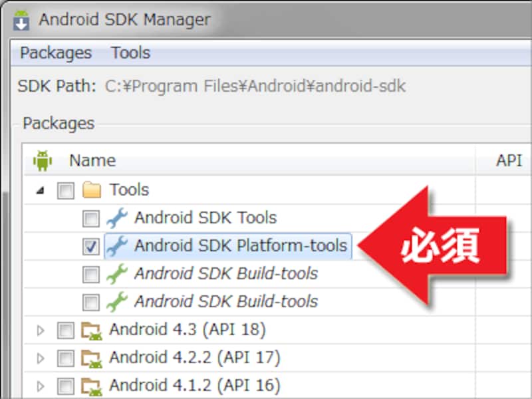Expand the Android 4.1.2 (API 16) node

click(41, 385)
